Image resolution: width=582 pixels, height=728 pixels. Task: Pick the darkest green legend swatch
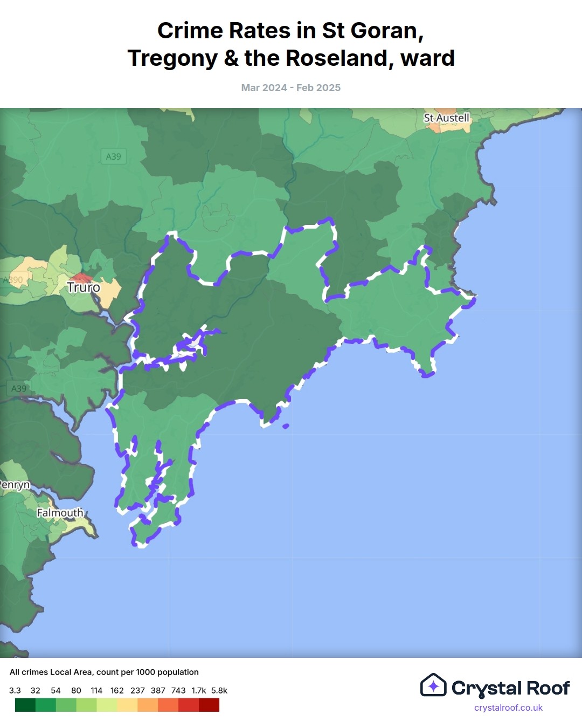click(25, 705)
